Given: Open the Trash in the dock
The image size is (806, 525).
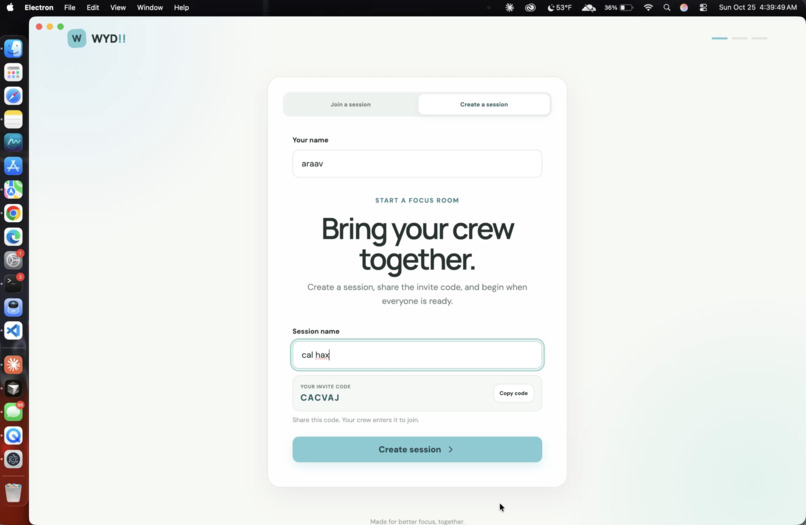Looking at the screenshot, I should click(13, 492).
